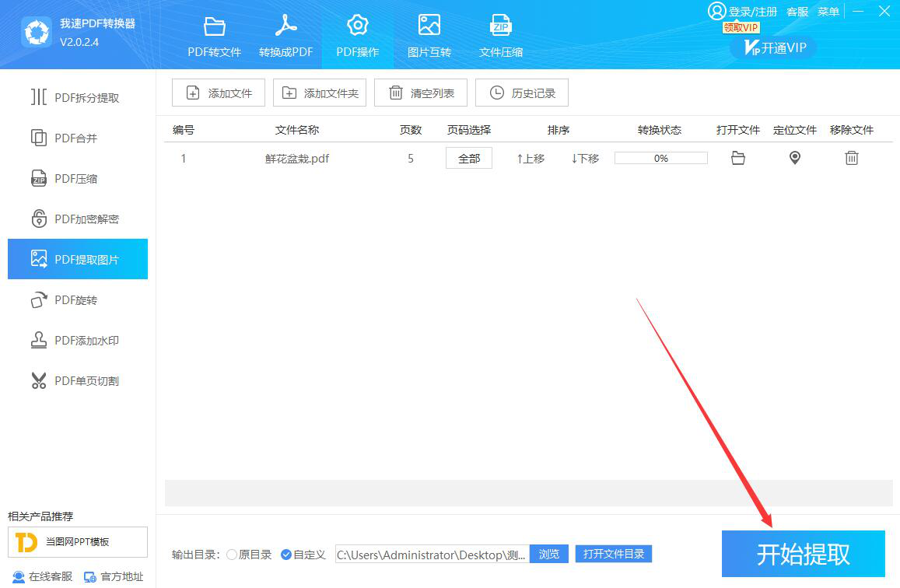Viewport: 900px width, 588px height.
Task: Open the 菜单 menu in title bar
Action: click(828, 12)
